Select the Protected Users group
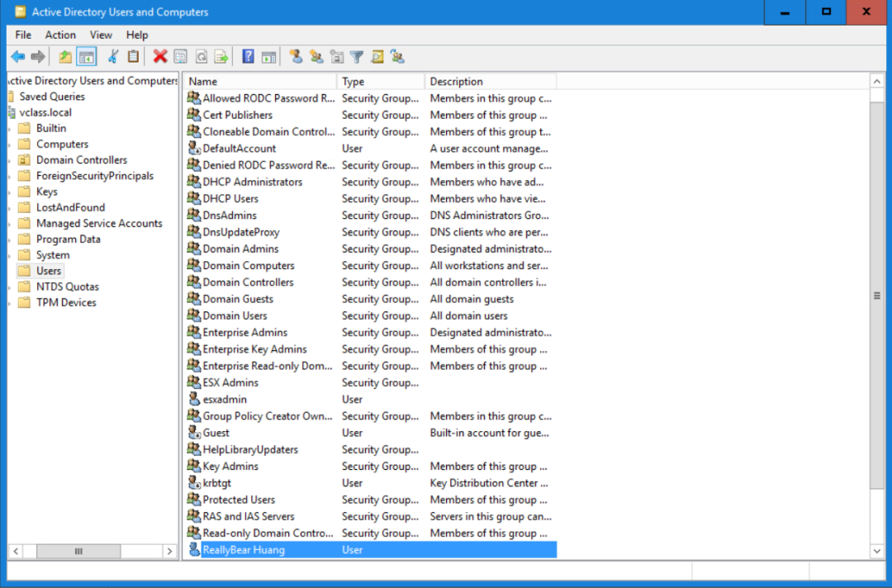 [x=239, y=500]
